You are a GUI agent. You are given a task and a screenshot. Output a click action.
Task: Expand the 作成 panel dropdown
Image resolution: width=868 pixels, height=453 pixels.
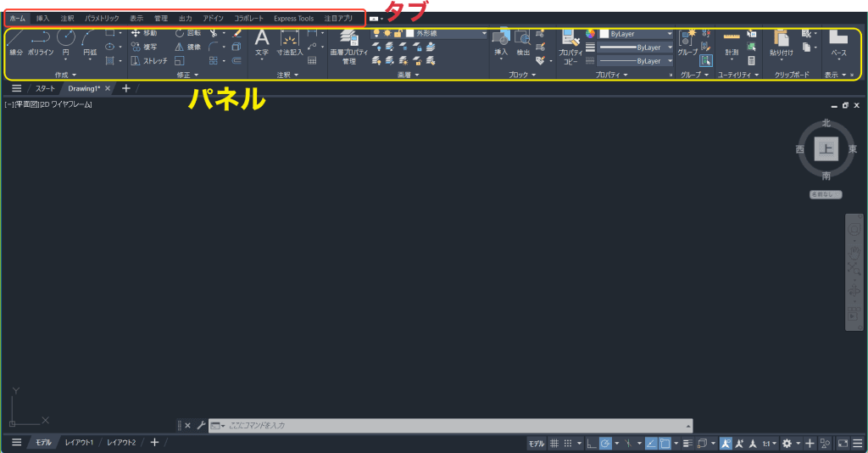point(75,75)
